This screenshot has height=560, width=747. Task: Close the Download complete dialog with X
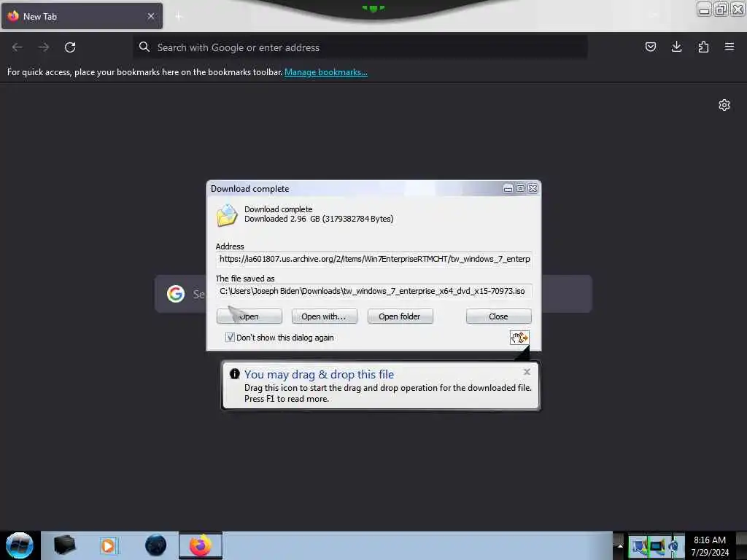point(533,189)
